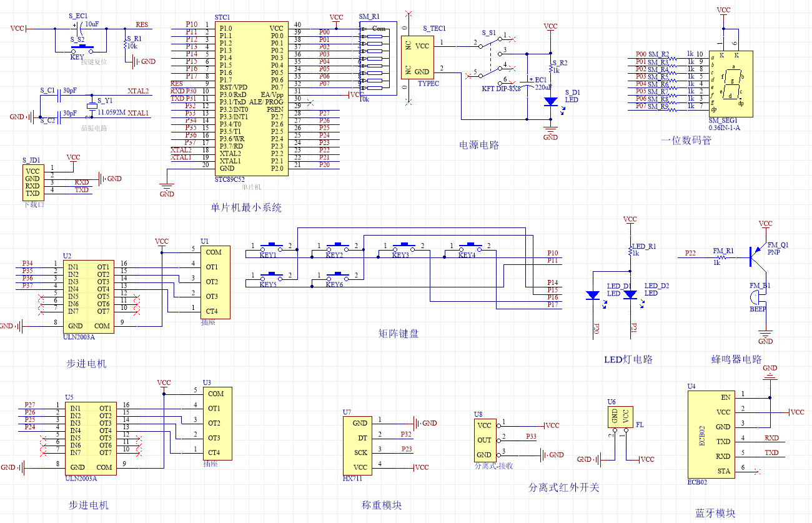Viewport: 812px width, 523px height.
Task: Select the 'KFT DIP-8X8' switch label
Action: pyautogui.click(x=502, y=89)
